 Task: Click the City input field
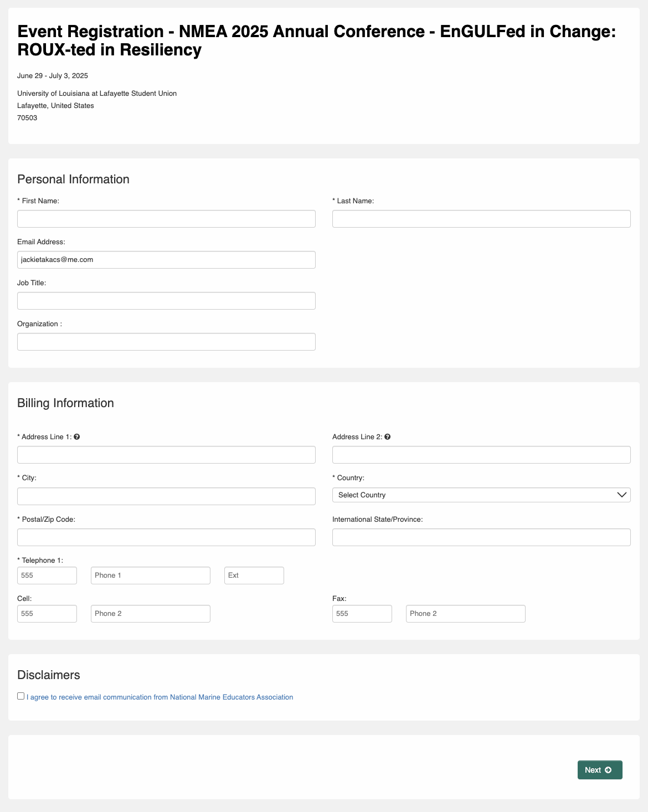[x=166, y=496]
